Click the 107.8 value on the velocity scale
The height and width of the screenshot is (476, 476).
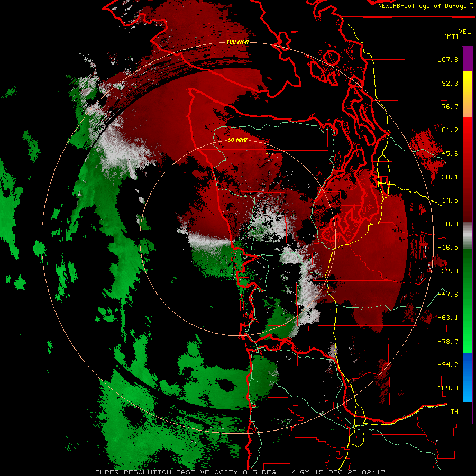448,59
